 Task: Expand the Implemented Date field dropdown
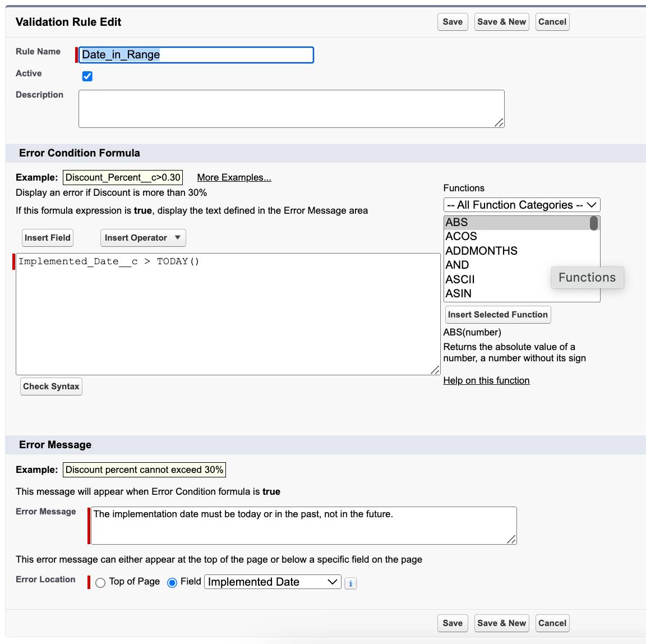click(273, 582)
